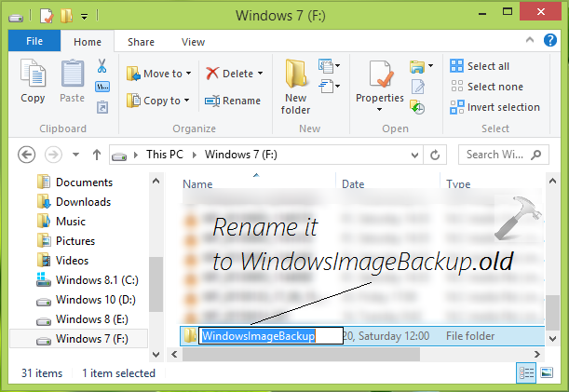Image resolution: width=569 pixels, height=392 pixels.
Task: Click the Paste clipboard icon
Action: (x=73, y=74)
